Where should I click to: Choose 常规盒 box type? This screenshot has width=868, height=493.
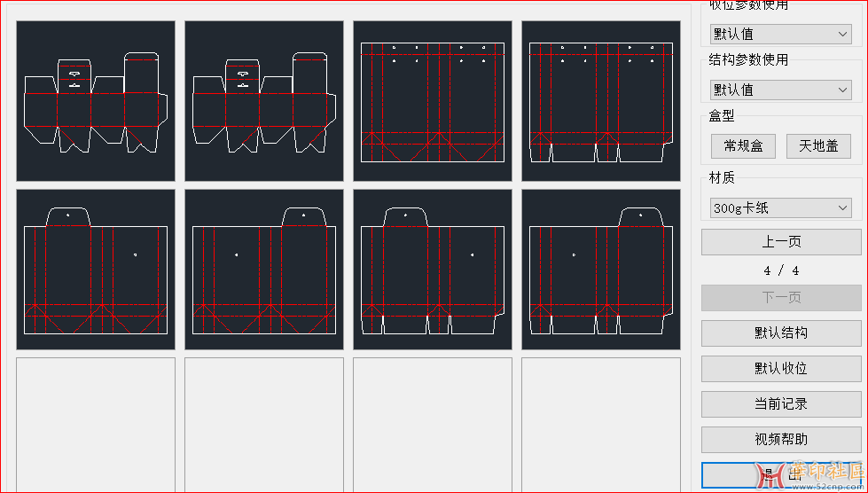tap(744, 146)
